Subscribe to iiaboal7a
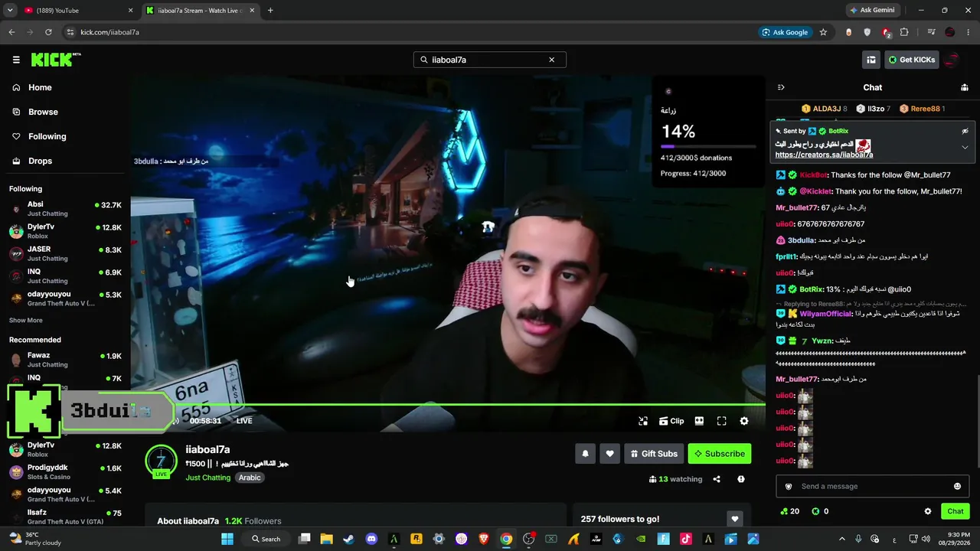The width and height of the screenshot is (980, 551). 720,454
